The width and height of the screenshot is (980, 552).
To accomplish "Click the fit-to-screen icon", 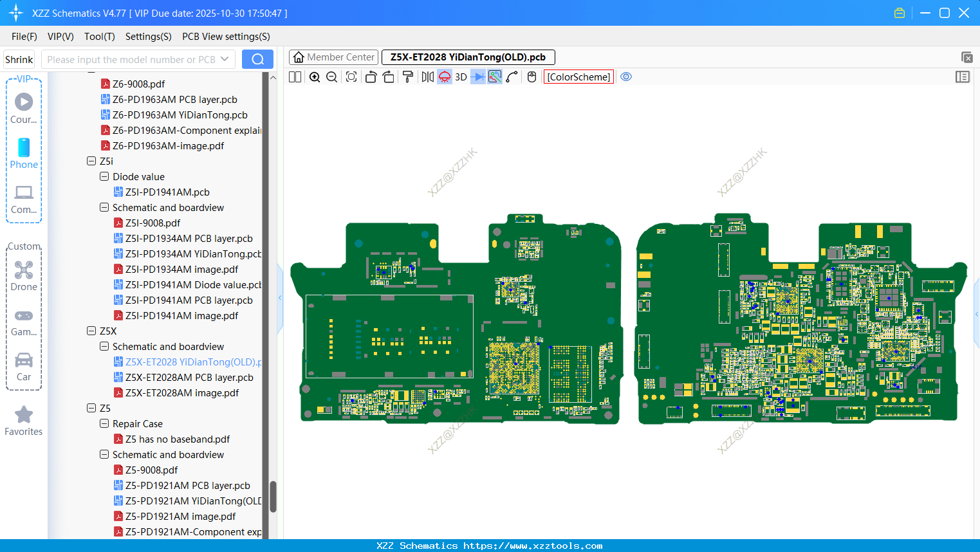I will click(351, 77).
